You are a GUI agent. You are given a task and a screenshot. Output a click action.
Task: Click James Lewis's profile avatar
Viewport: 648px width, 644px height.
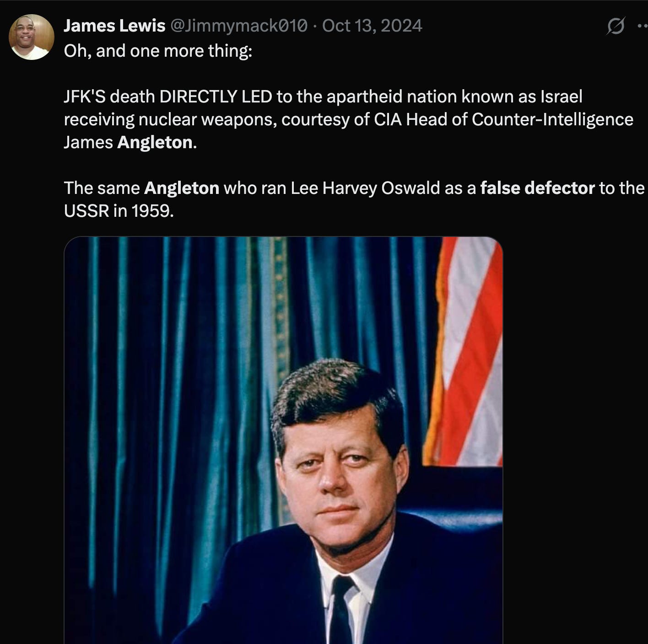point(32,37)
